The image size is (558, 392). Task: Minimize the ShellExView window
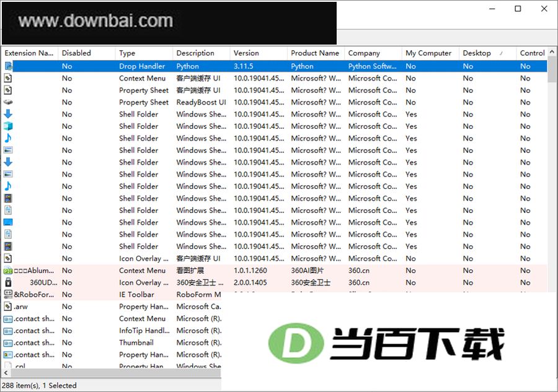[492, 9]
